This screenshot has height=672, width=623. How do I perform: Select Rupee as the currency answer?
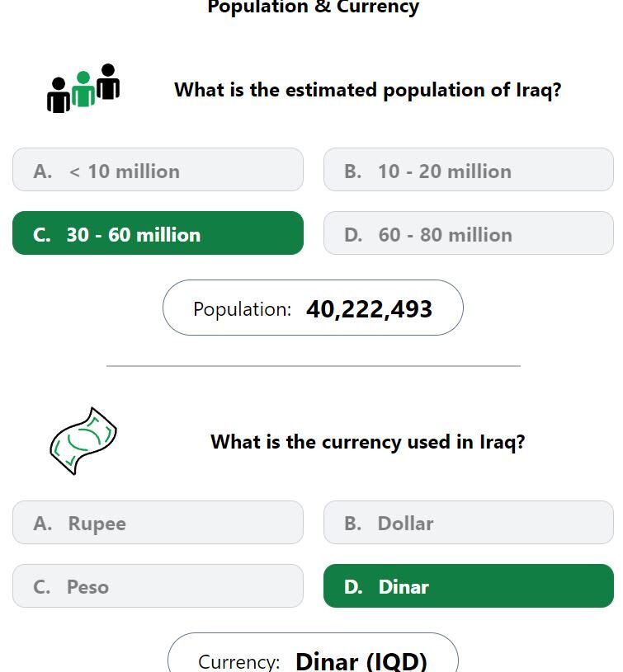coord(158,523)
